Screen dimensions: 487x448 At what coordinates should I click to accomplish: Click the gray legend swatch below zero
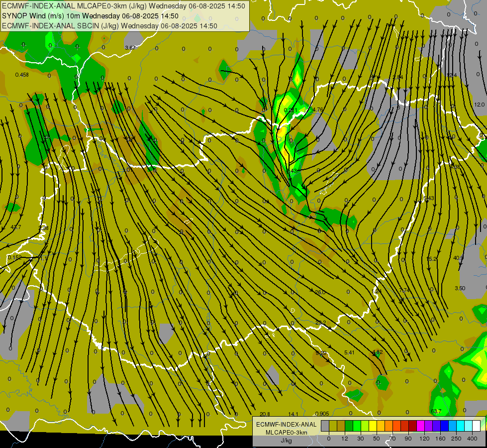[x=325, y=426]
